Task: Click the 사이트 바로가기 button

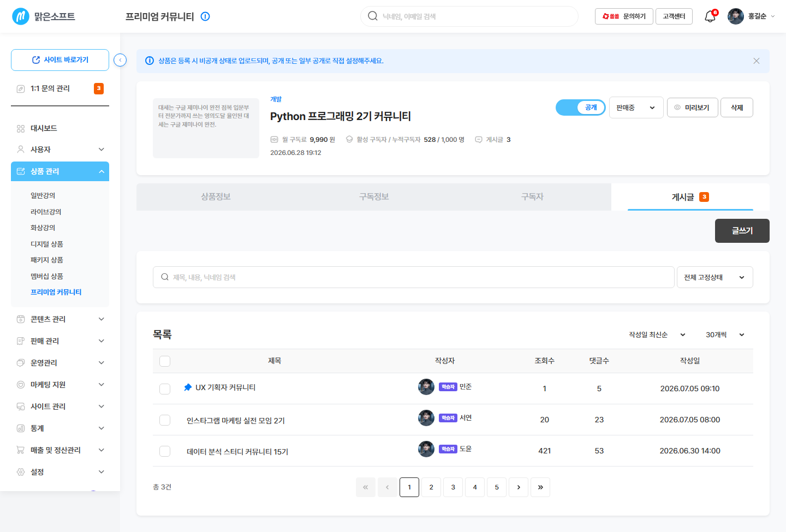Action: click(x=60, y=60)
